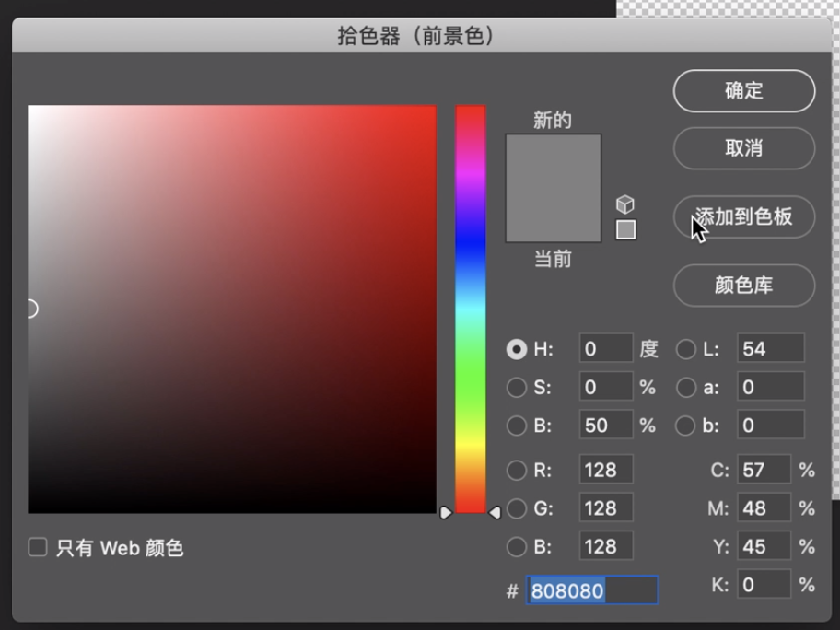This screenshot has height=630, width=840.
Task: Enable the 只有 Web 颜色 checkbox
Action: pyautogui.click(x=38, y=547)
